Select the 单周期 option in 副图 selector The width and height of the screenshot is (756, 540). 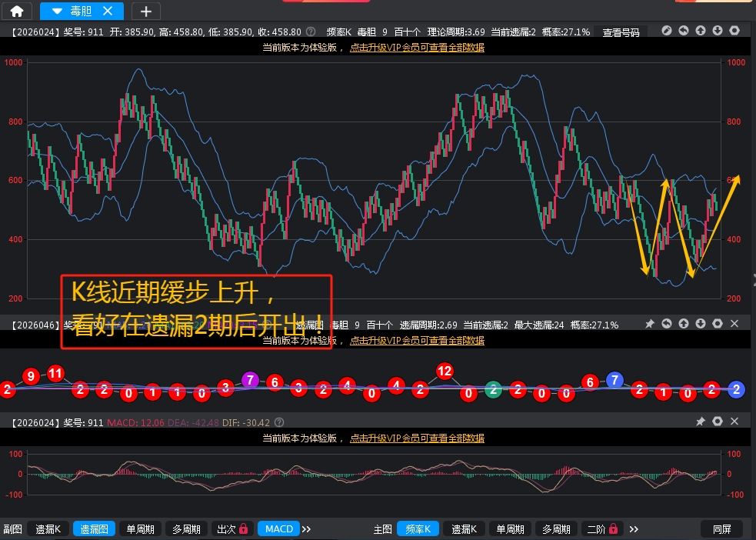pos(140,529)
